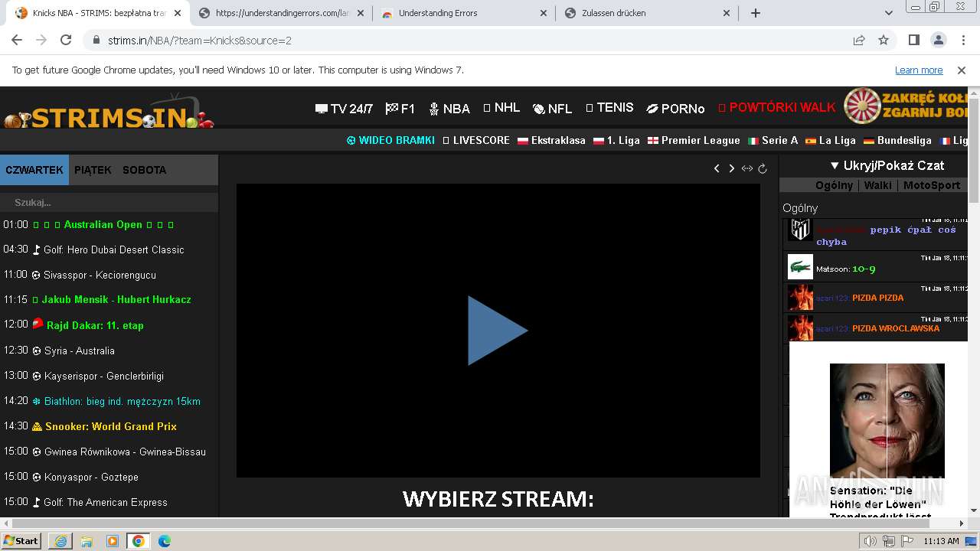Go to next stream arrow above player
This screenshot has width=980, height=551.
click(x=731, y=168)
